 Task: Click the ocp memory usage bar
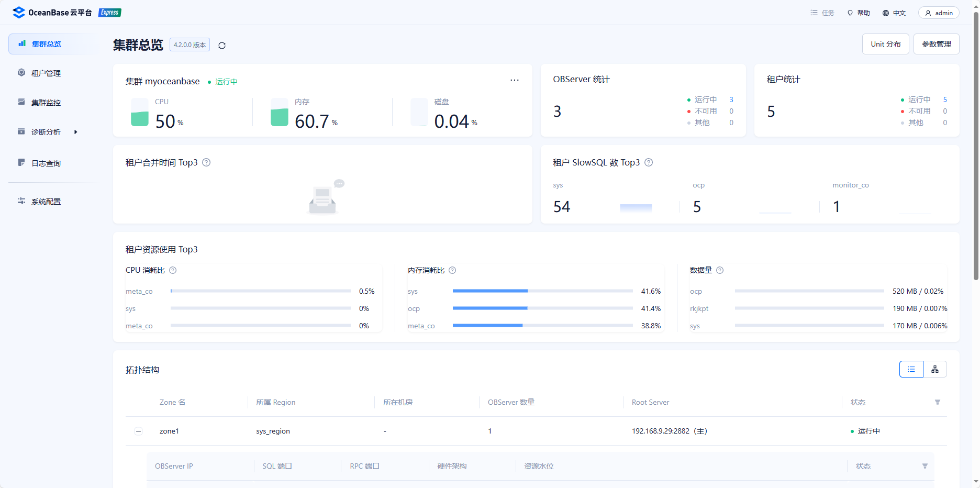543,308
